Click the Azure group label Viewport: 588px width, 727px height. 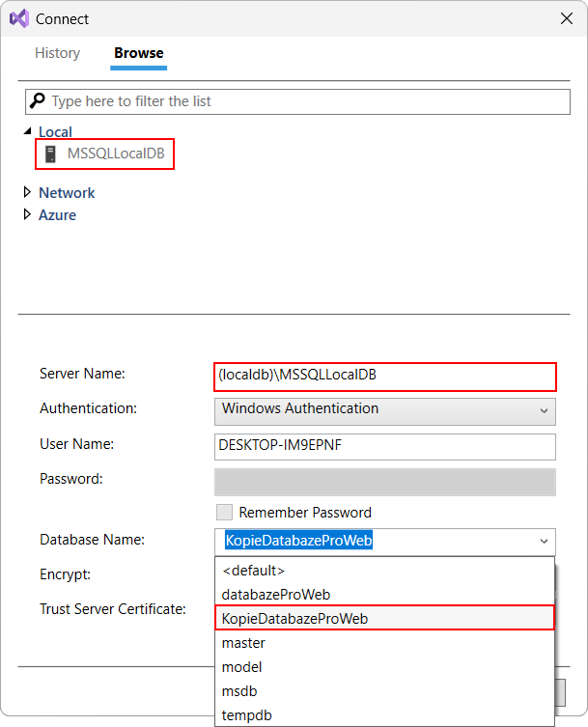[58, 214]
